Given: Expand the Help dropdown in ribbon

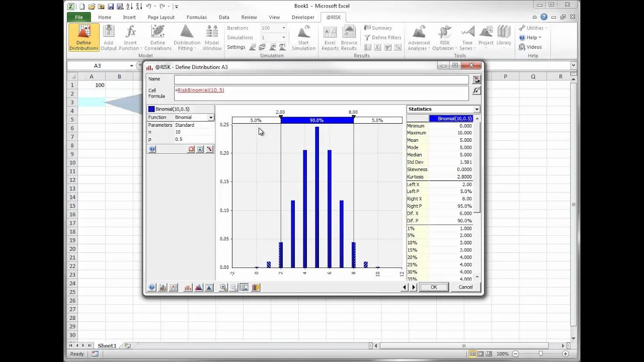Looking at the screenshot, I should [530, 37].
